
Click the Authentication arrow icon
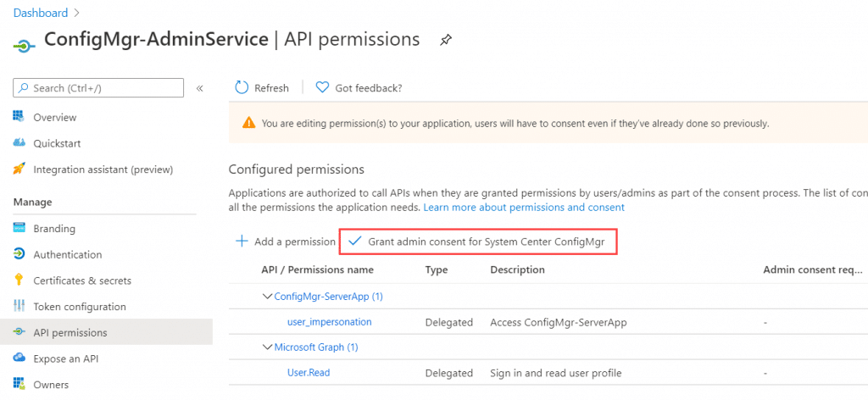[x=19, y=254]
